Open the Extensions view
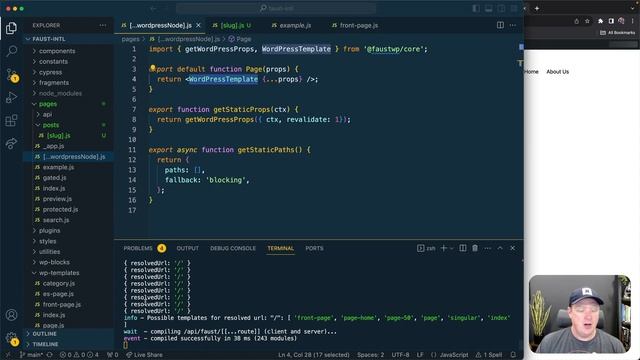The height and width of the screenshot is (360, 640). 11,120
